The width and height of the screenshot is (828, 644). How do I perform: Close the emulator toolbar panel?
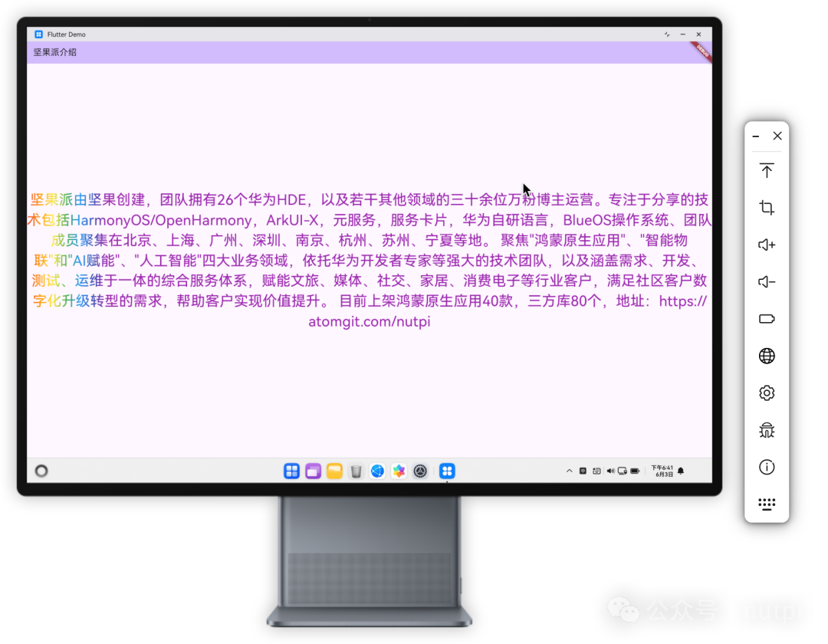pos(777,136)
